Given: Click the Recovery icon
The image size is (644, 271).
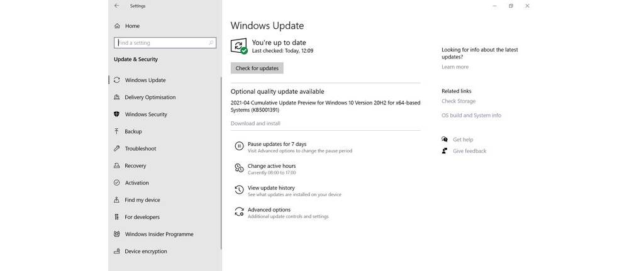Looking at the screenshot, I should (116, 166).
